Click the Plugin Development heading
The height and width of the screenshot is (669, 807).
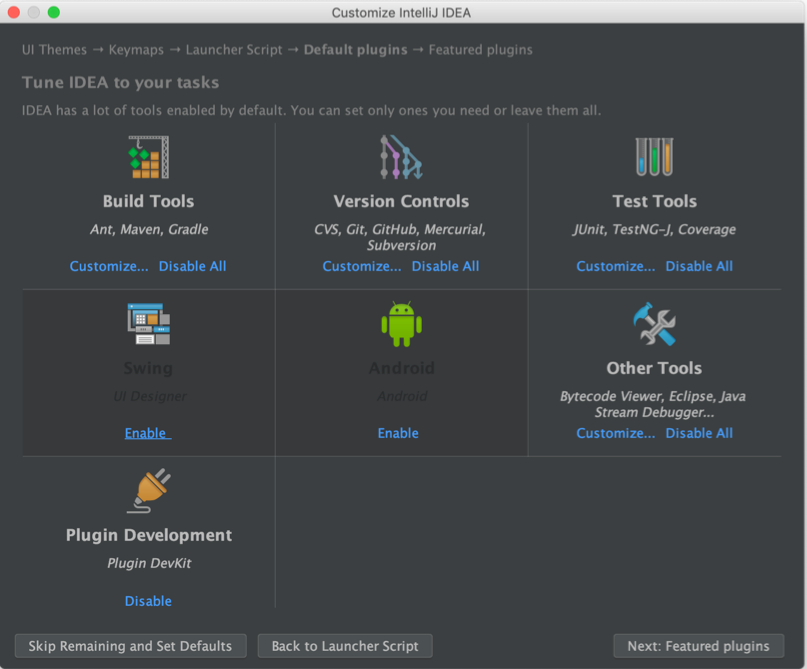149,535
